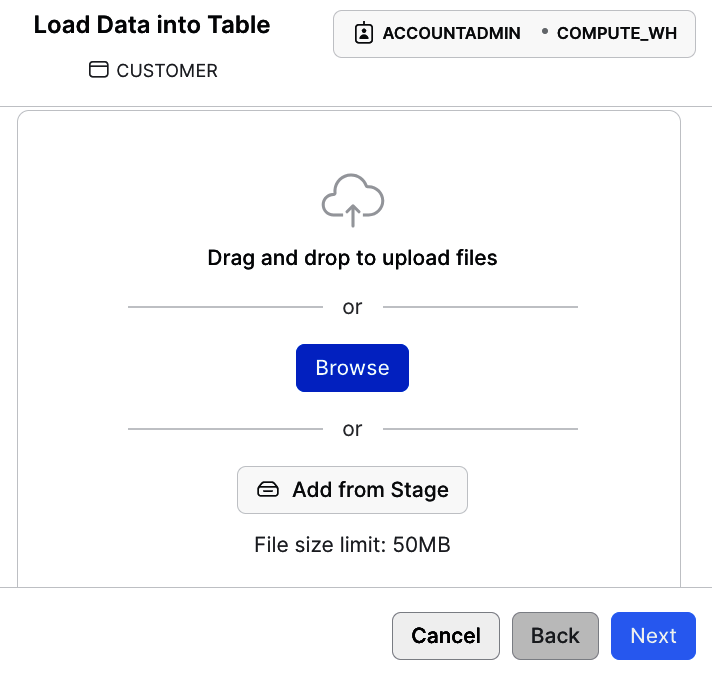
Task: Choose the Add from Stage label
Action: click(370, 490)
